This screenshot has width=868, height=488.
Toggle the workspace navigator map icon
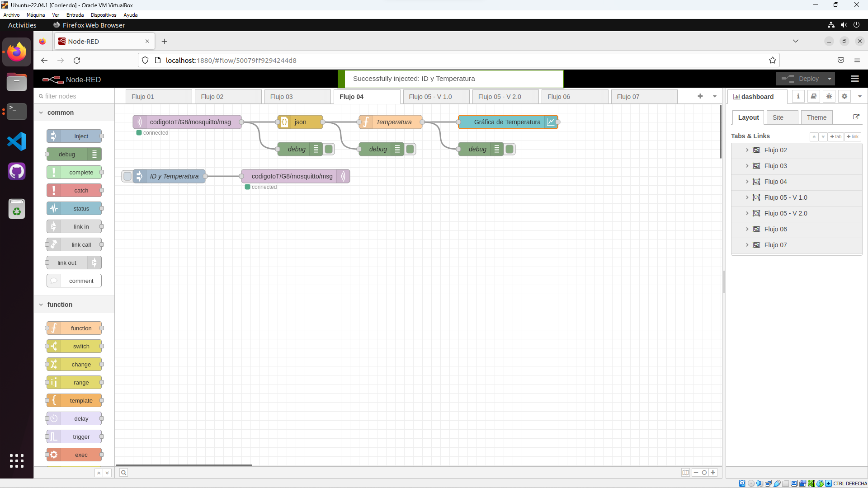click(x=685, y=473)
